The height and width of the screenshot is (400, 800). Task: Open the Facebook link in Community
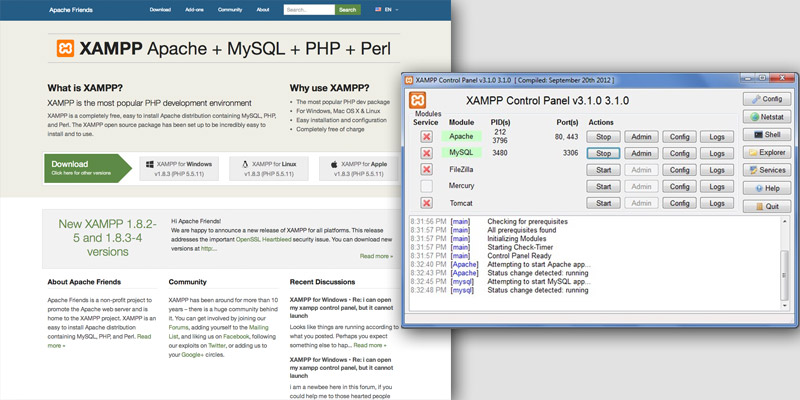coord(236,337)
